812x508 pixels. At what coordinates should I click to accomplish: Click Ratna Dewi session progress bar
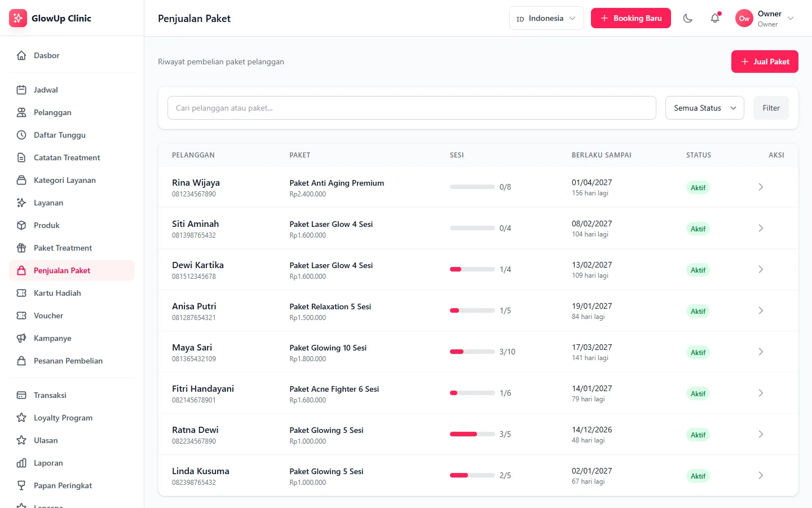tap(473, 434)
